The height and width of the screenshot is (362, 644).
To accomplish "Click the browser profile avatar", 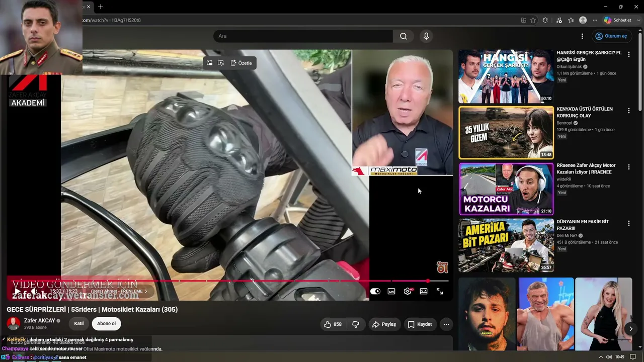I will tap(583, 20).
